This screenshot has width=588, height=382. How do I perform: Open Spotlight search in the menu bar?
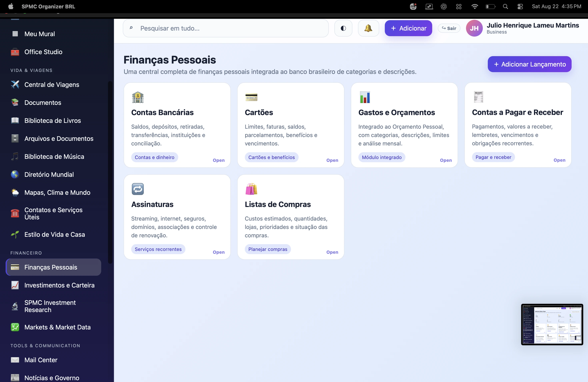(505, 7)
